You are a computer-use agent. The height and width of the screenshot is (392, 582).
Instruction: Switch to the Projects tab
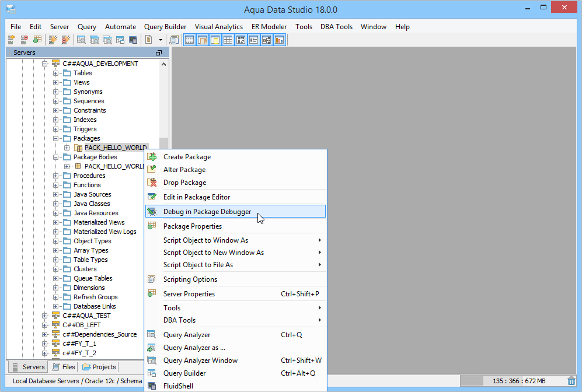pos(99,367)
